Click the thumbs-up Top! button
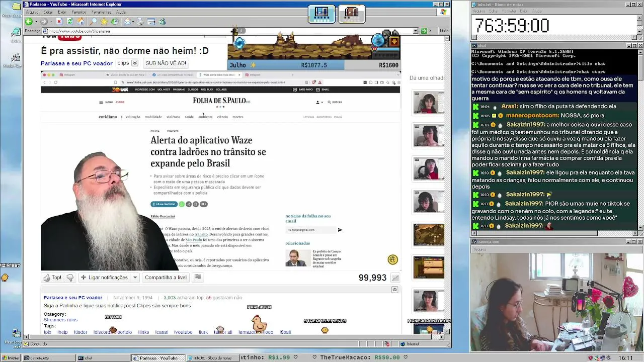Image resolution: width=644 pixels, height=362 pixels. click(52, 278)
